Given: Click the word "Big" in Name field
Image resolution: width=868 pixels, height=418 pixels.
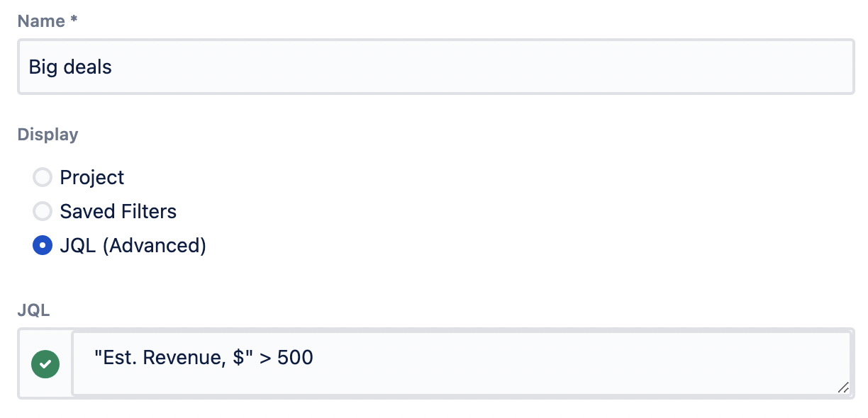Looking at the screenshot, I should tap(41, 67).
